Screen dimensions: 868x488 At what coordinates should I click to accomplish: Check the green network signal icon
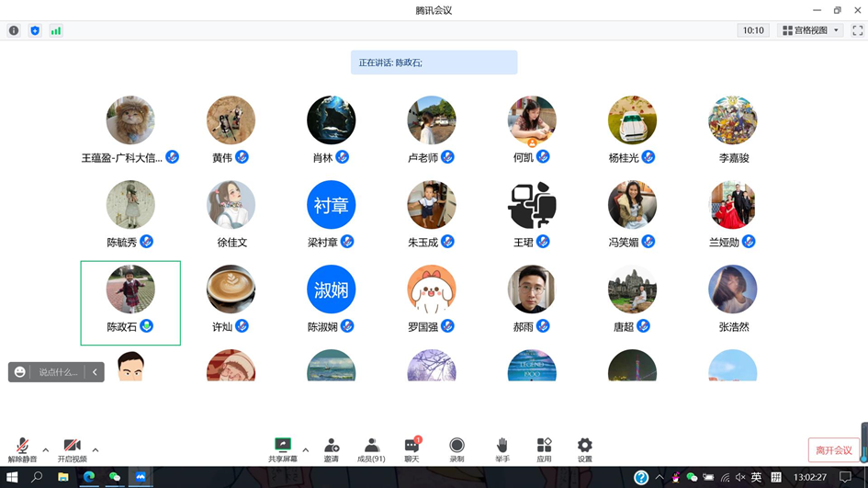point(56,30)
